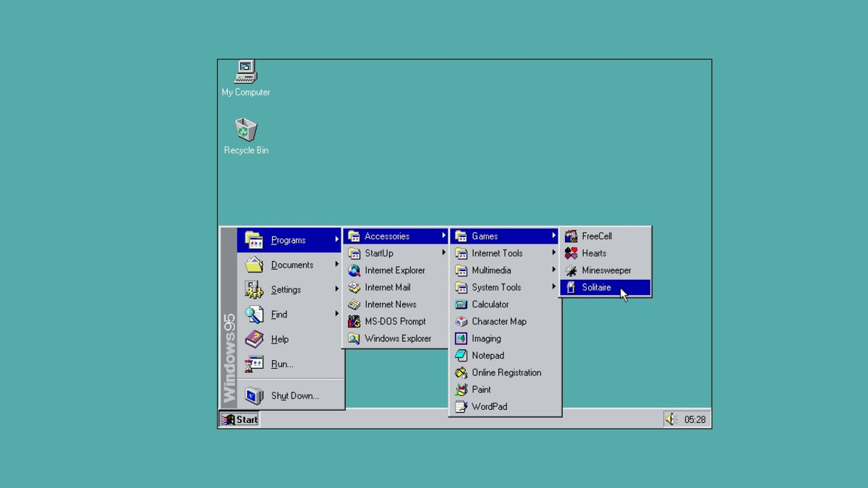Click the FreeCell card icon
Image resolution: width=868 pixels, height=488 pixels.
[571, 236]
